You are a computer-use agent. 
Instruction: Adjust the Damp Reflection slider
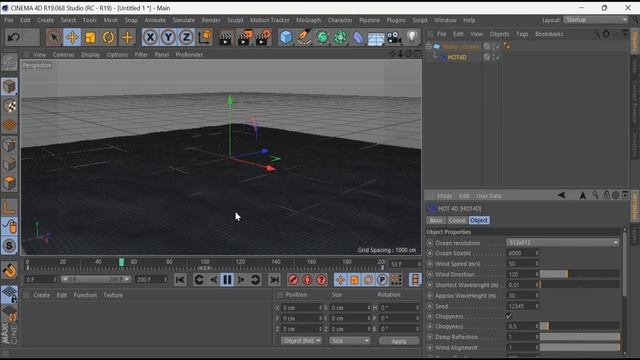tap(580, 337)
